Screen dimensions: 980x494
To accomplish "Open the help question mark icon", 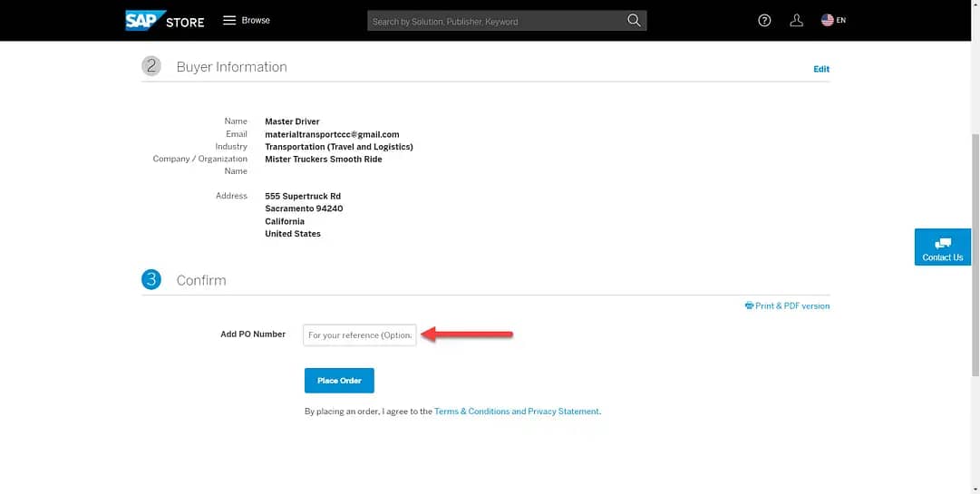I will pyautogui.click(x=764, y=21).
